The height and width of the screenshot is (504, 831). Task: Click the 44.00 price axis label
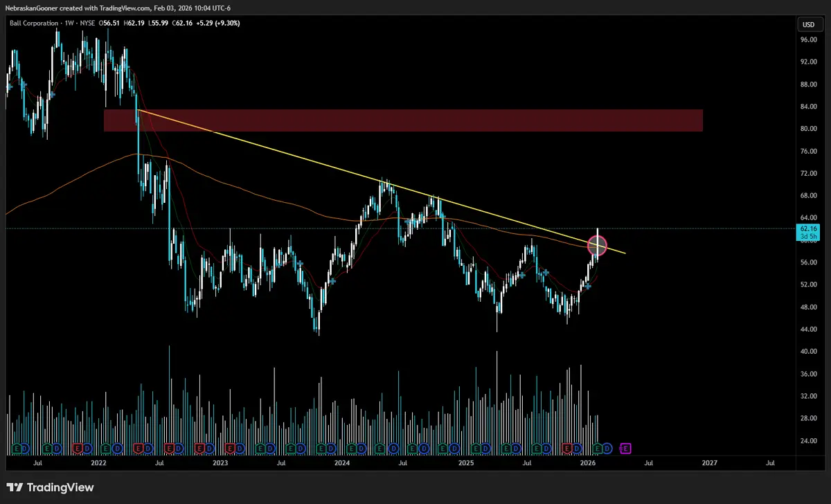pyautogui.click(x=809, y=329)
